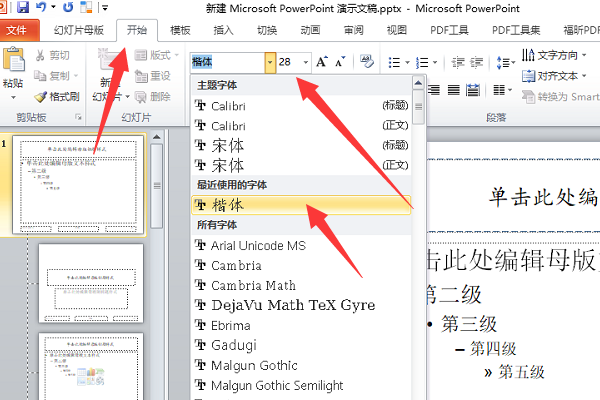600x400 pixels.
Task: Open the 版式 layout dropdown
Action: (x=159, y=55)
